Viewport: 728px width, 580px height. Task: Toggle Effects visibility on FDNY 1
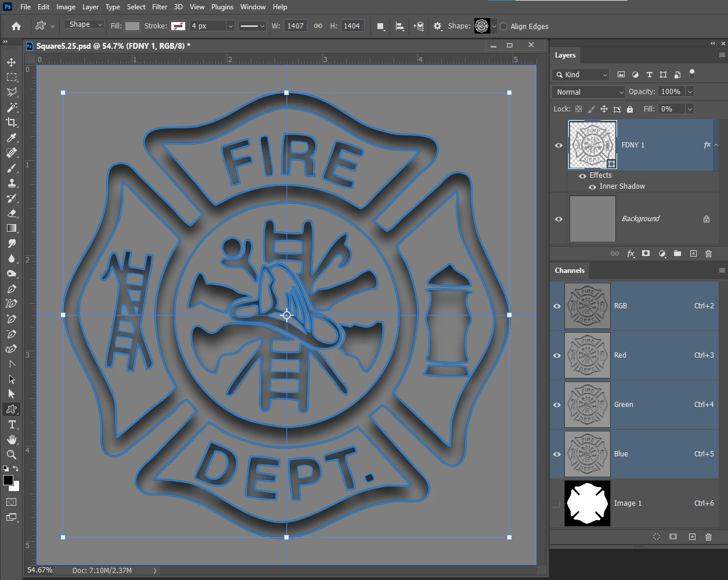tap(582, 175)
